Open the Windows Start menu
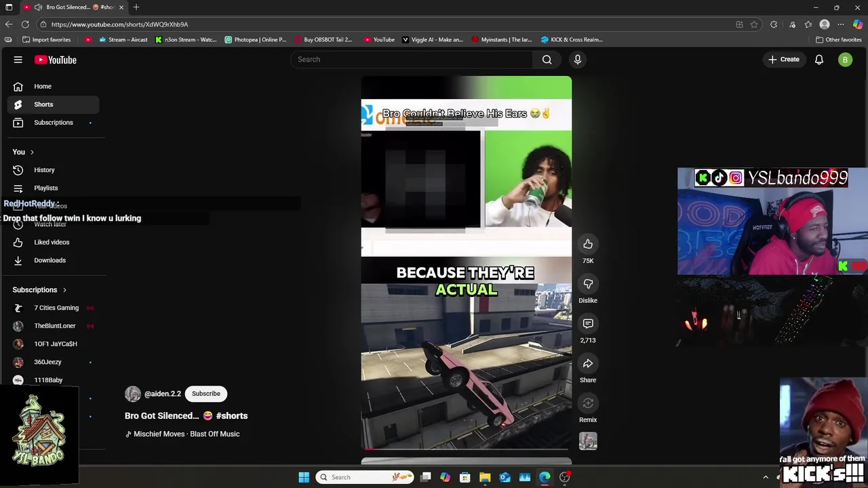Image resolution: width=868 pixels, height=488 pixels. point(304,477)
